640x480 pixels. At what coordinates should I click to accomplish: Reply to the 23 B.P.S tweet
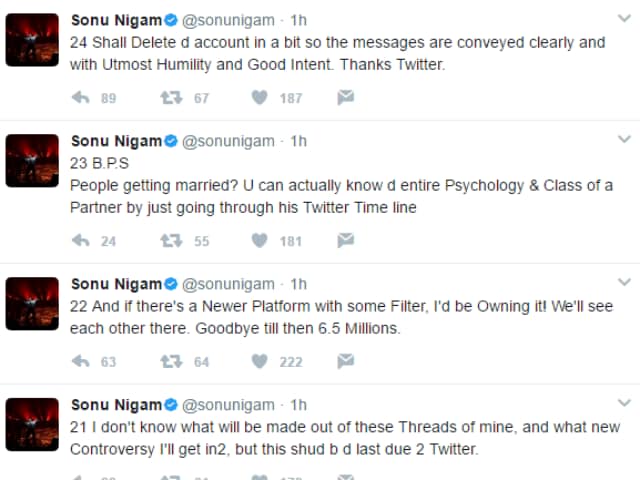[x=80, y=240]
